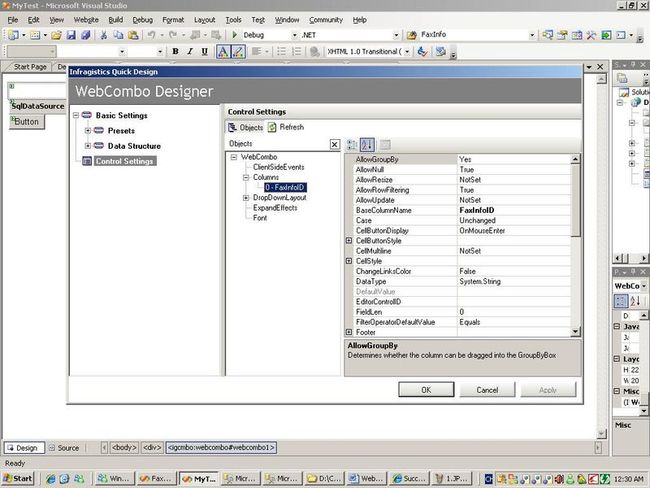
Task: Click the Find in Files icon beside FaxInfo
Action: coord(411,35)
